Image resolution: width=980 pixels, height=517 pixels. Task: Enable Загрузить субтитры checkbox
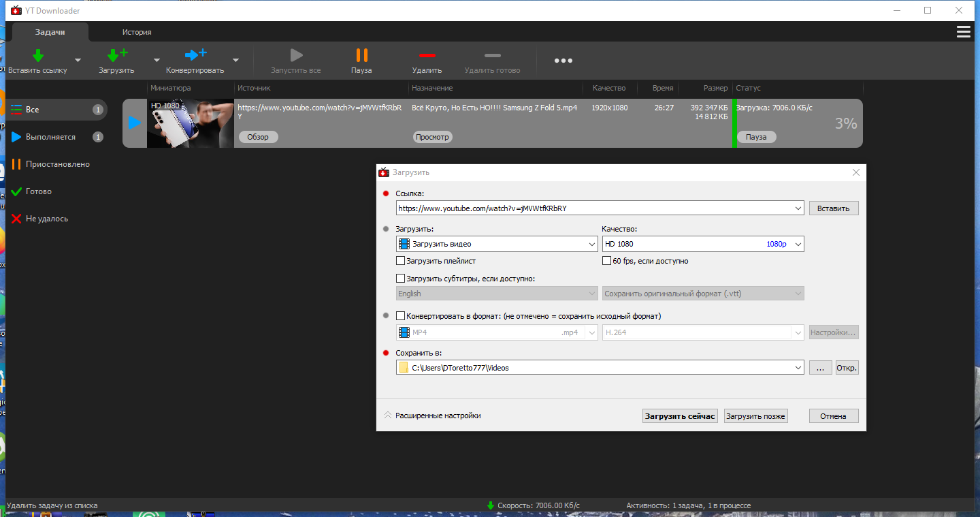(401, 279)
